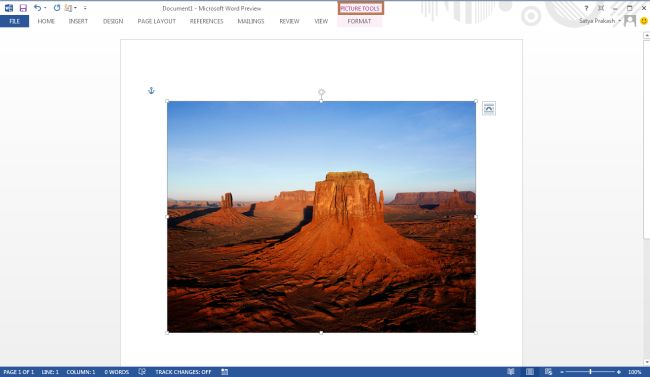Select the desert butte picture
The height and width of the screenshot is (377, 650).
point(321,216)
